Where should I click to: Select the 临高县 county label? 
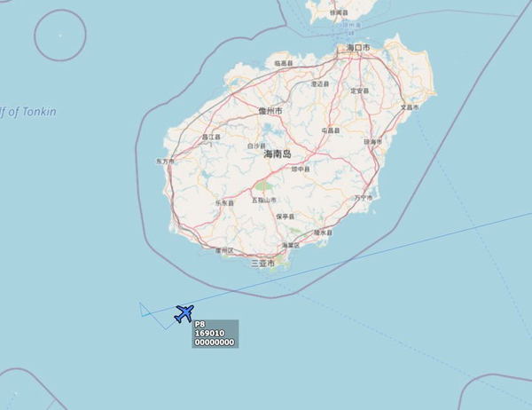284,63
